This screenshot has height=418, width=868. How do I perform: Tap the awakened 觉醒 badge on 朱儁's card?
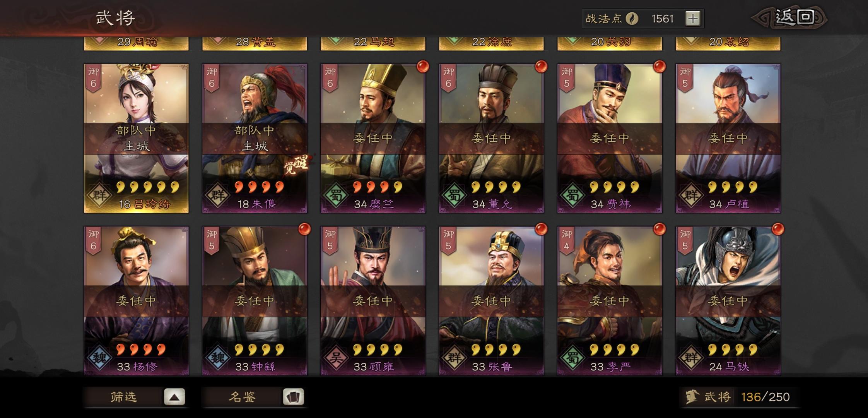297,164
